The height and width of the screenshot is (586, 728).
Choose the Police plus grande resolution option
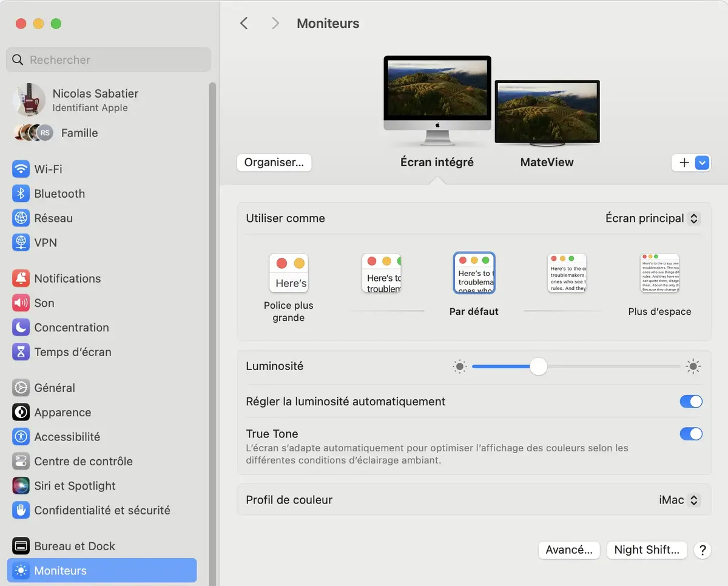[289, 273]
